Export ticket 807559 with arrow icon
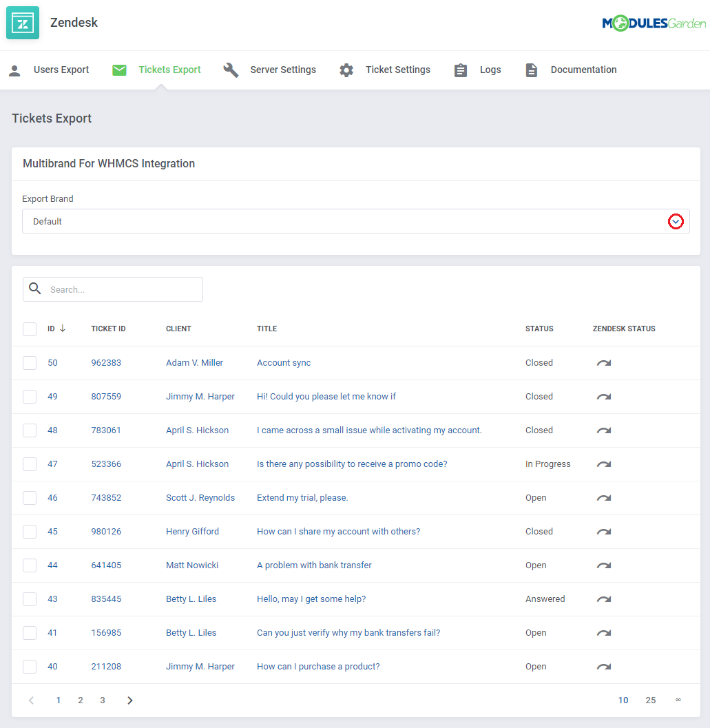This screenshot has width=710, height=728. pos(604,397)
